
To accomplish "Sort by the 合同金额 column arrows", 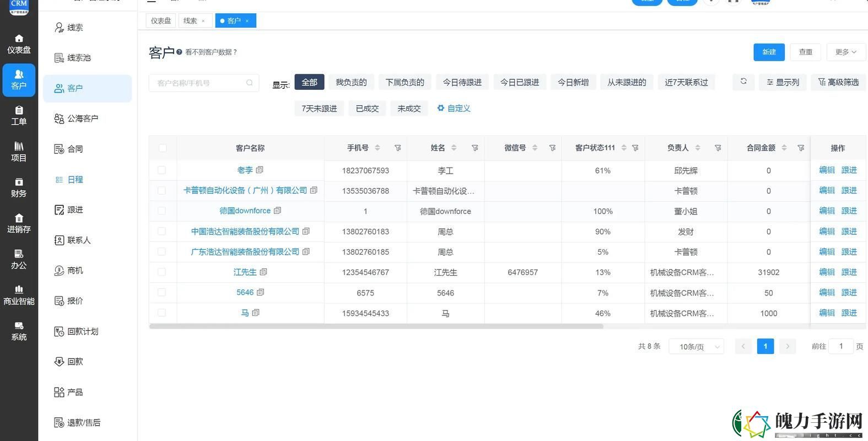I will [x=784, y=148].
